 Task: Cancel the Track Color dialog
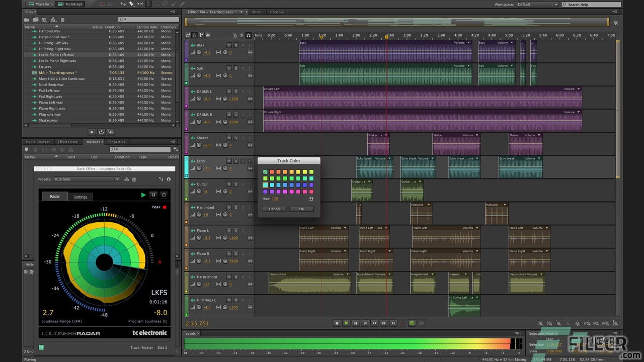[x=274, y=209]
